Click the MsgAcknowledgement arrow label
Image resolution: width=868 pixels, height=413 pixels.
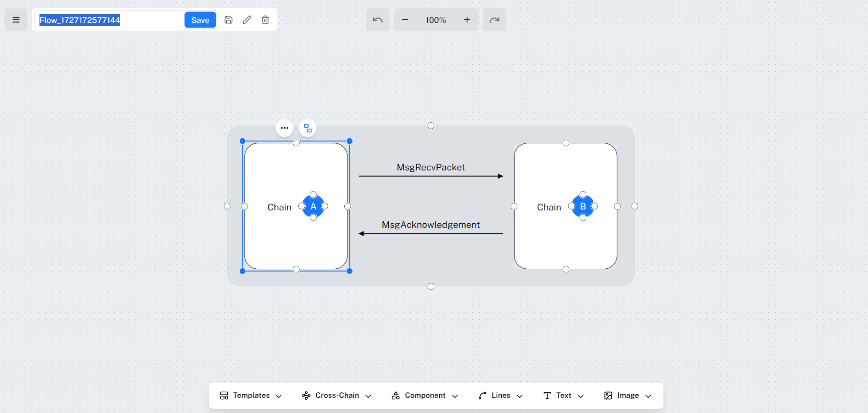(431, 225)
